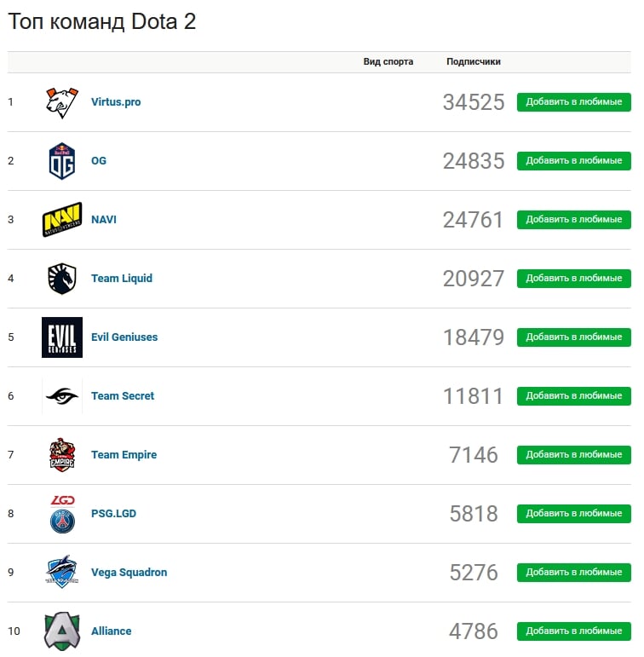Add Team Liquid to favorites button
Image resolution: width=644 pixels, height=657 pixels.
(574, 279)
